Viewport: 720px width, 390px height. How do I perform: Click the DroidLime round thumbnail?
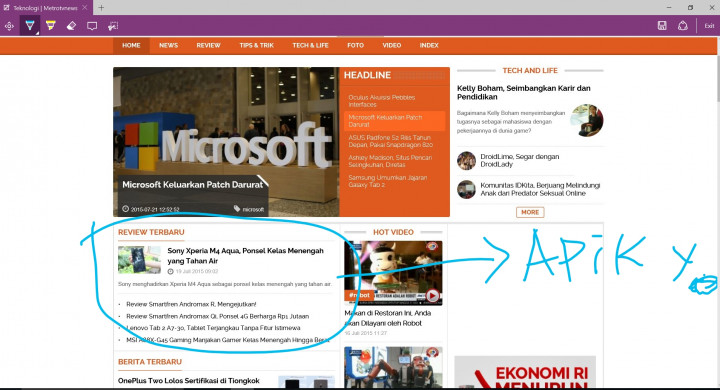(x=466, y=161)
